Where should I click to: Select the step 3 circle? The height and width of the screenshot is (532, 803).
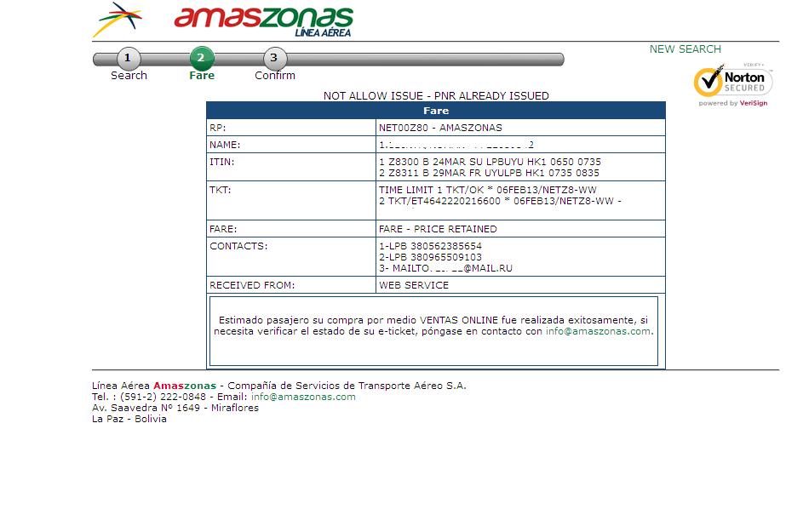pos(274,59)
